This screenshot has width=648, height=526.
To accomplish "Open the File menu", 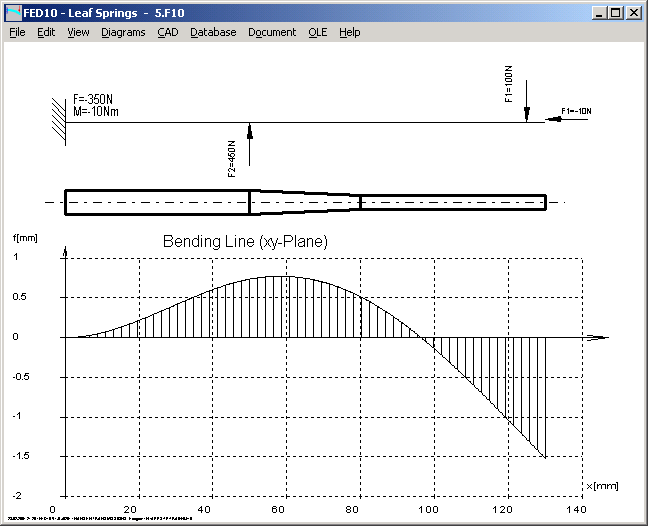I will pos(17,32).
